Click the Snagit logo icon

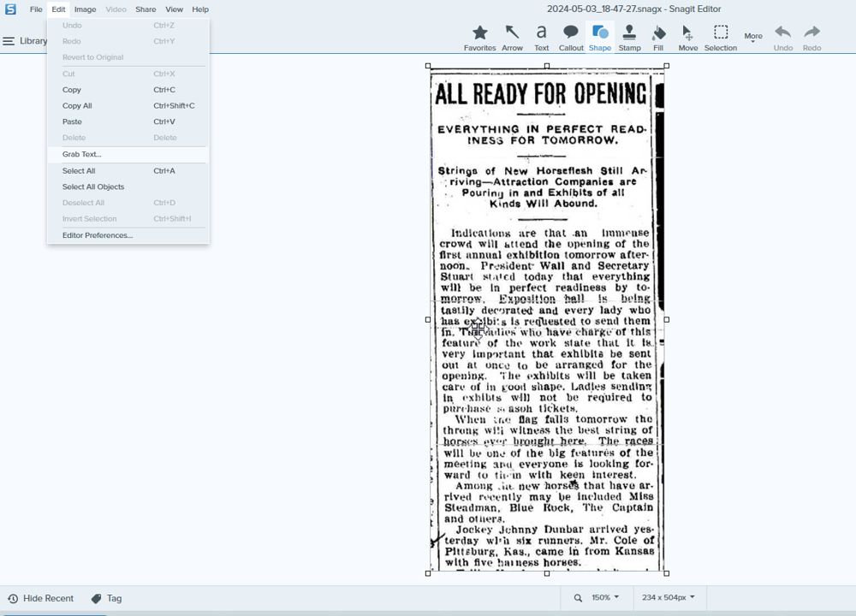(9, 9)
